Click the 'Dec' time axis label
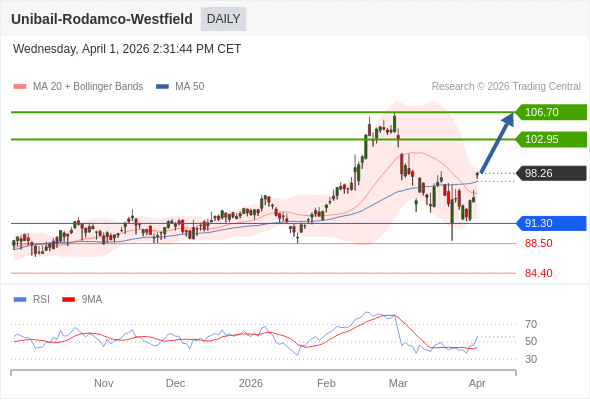This screenshot has height=400, width=590. click(x=175, y=383)
